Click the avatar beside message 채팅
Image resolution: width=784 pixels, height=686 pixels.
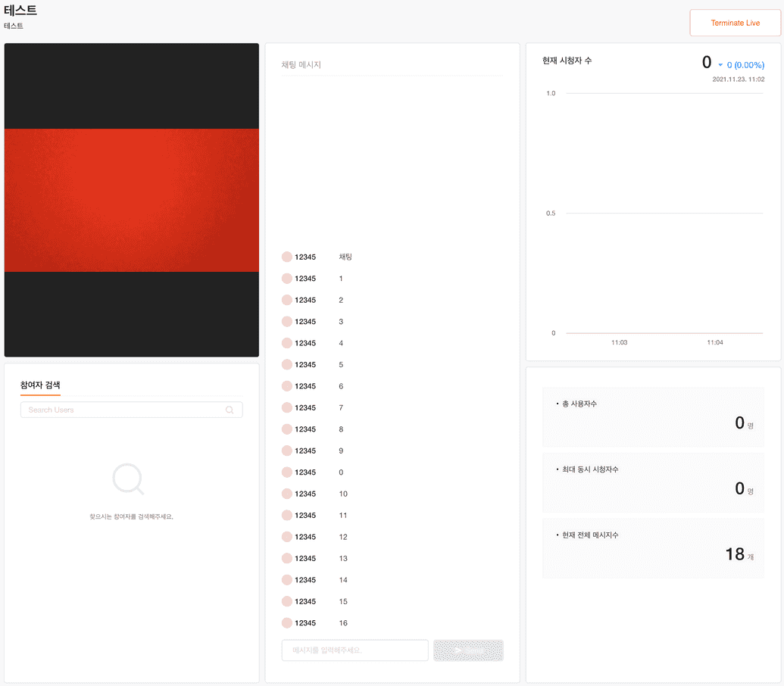point(287,257)
